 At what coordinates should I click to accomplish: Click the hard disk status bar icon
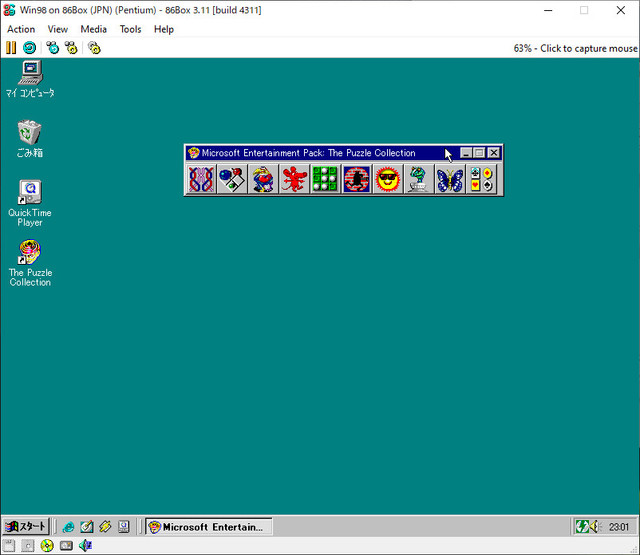(66, 546)
